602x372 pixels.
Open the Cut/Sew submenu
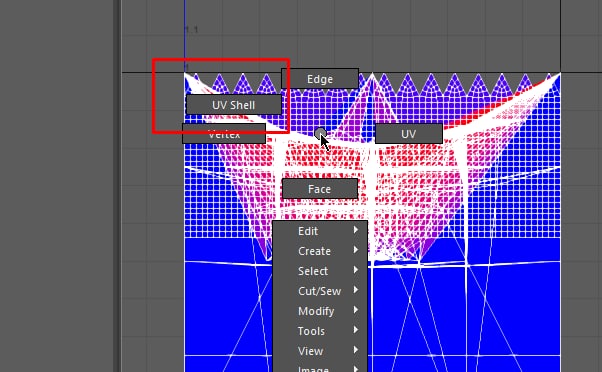[320, 291]
